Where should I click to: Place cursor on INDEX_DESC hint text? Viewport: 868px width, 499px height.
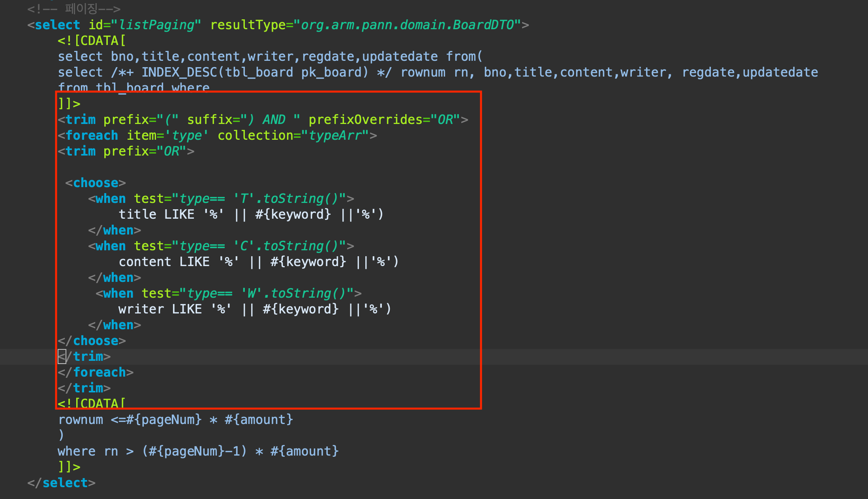click(x=179, y=72)
